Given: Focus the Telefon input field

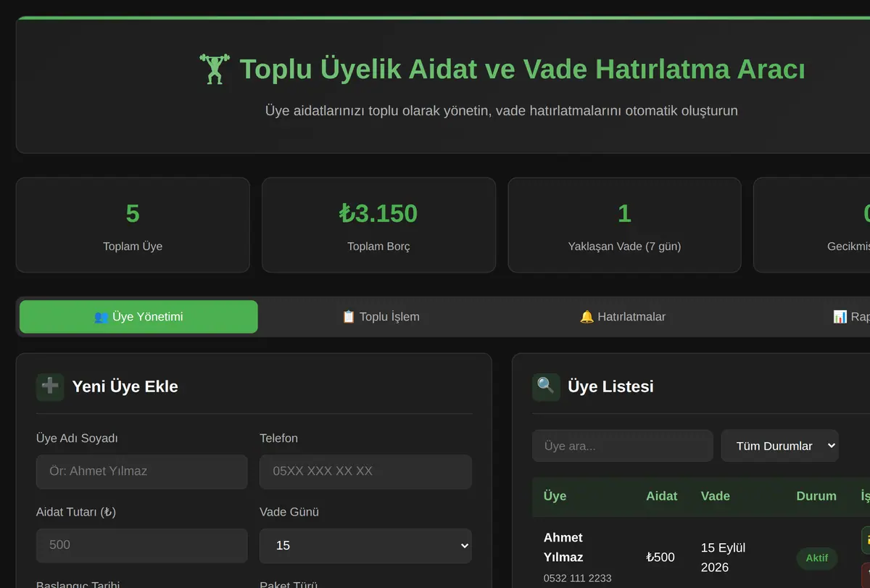Looking at the screenshot, I should point(365,471).
